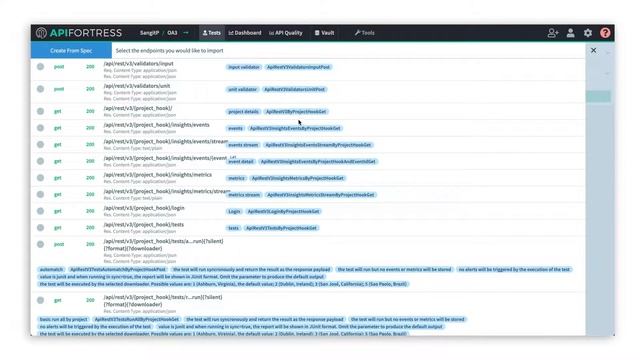Close the Create From Spec panel
640x360 pixels.
point(593,50)
